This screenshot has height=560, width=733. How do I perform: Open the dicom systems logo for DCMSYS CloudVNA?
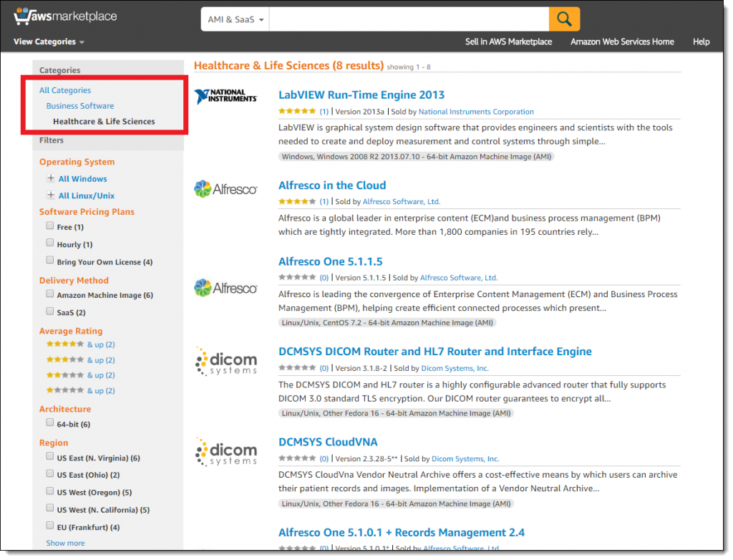[227, 452]
